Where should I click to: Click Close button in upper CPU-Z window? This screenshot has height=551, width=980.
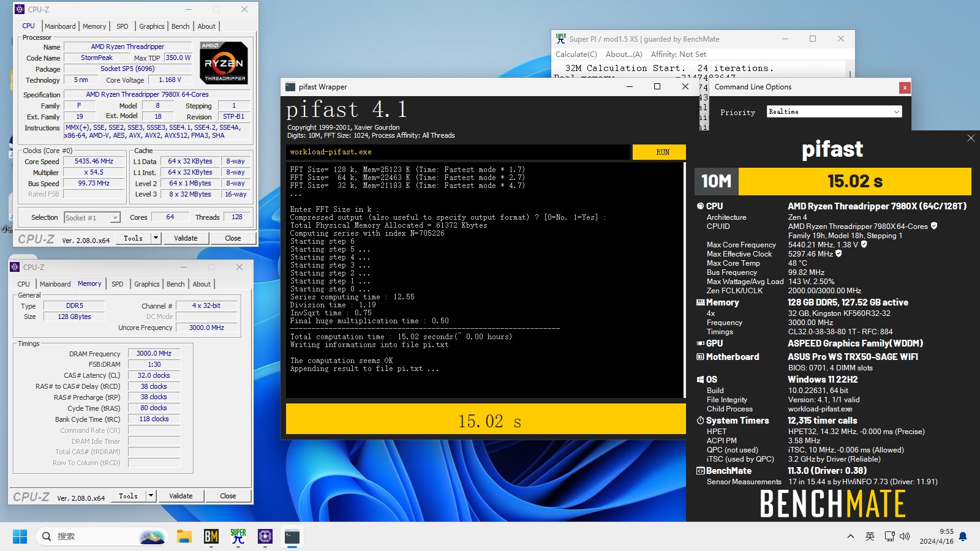[x=233, y=238]
